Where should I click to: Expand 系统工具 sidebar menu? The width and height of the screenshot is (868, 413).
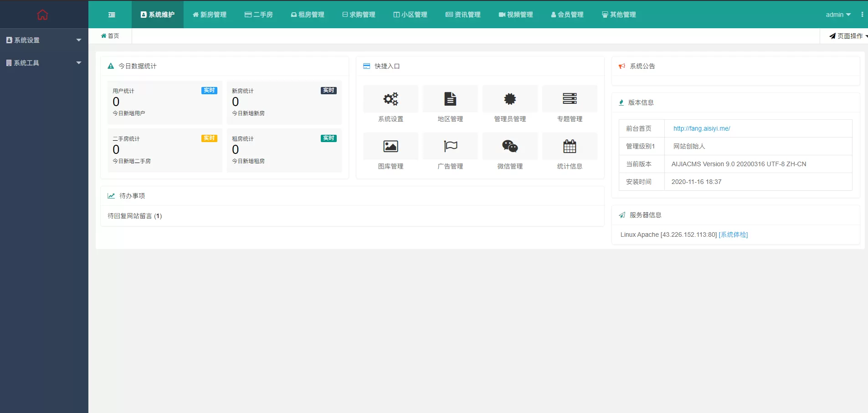point(44,63)
